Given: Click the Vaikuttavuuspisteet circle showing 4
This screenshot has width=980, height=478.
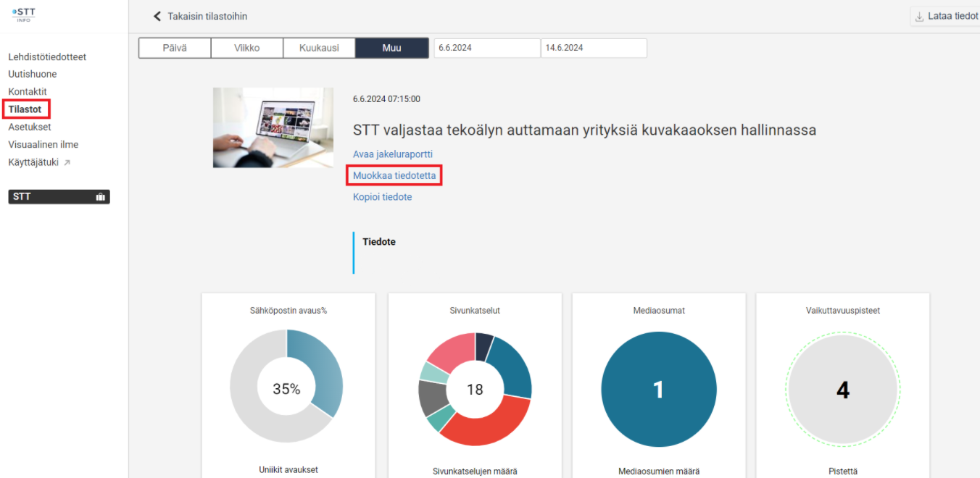Looking at the screenshot, I should point(843,390).
